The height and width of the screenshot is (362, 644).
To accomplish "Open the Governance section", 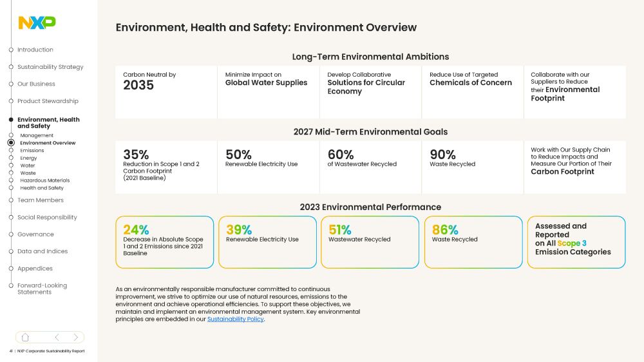I will pos(35,234).
